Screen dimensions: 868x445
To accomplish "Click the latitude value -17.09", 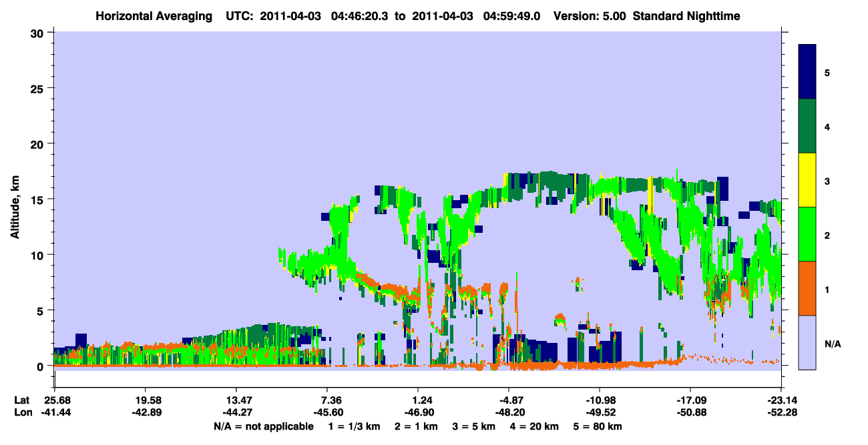I will tap(690, 400).
